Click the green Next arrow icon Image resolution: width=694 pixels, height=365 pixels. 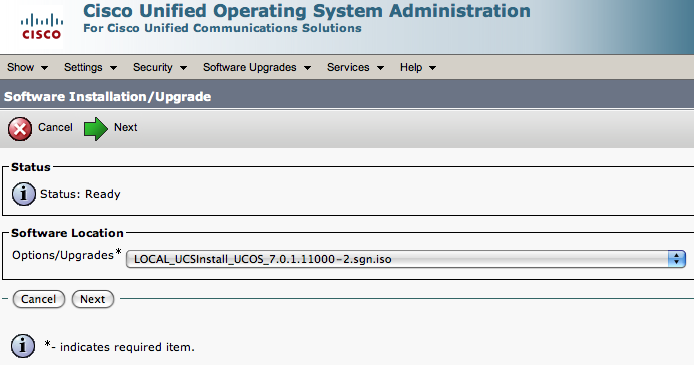point(96,129)
